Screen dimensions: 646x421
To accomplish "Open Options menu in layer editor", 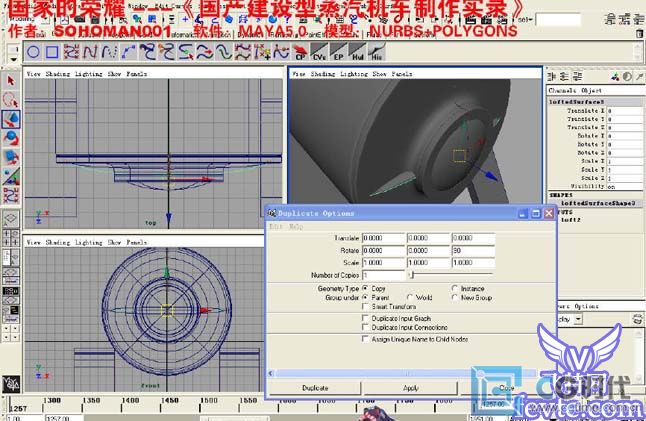I will [586, 306].
